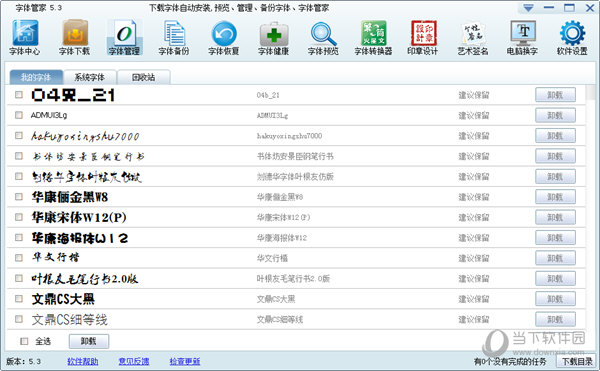600x371 pixels.
Task: Tick the 华康宋体W12(P) checkbox
Action: point(19,217)
